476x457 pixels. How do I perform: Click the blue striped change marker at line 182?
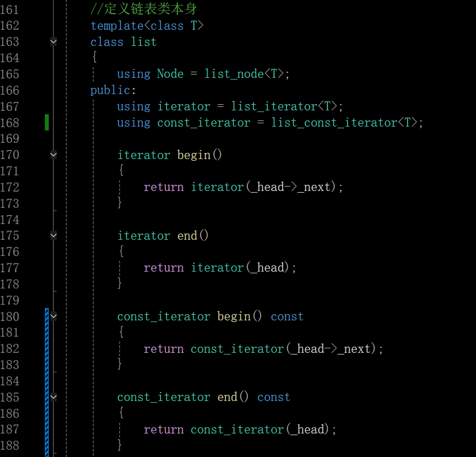click(47, 349)
